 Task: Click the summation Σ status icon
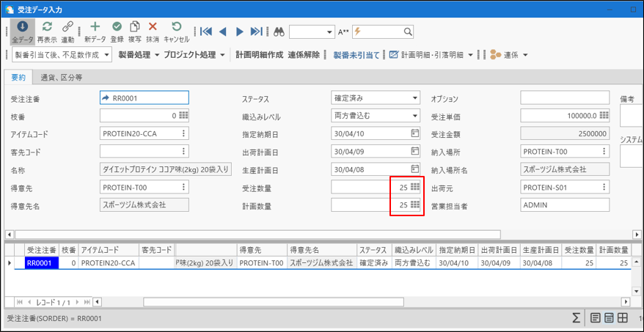577,317
